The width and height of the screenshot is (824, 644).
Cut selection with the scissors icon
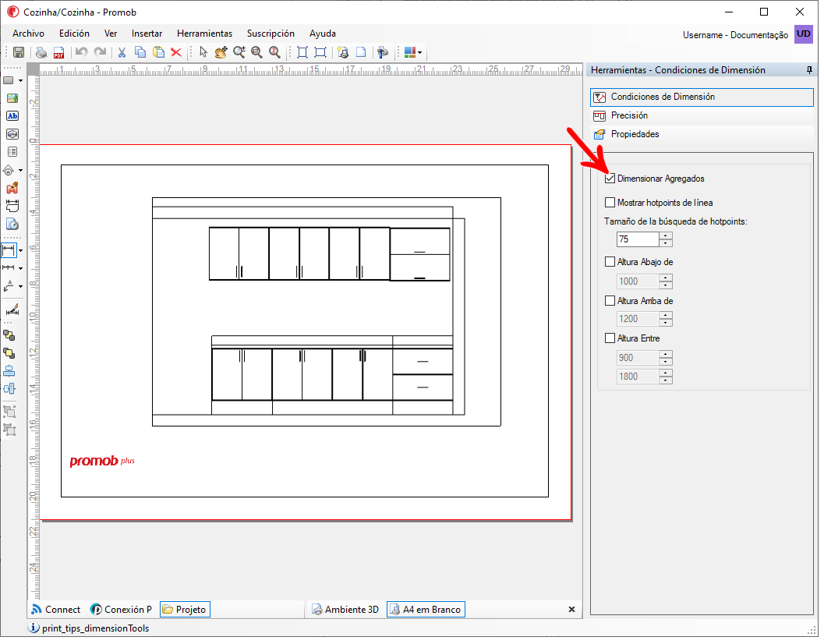122,52
